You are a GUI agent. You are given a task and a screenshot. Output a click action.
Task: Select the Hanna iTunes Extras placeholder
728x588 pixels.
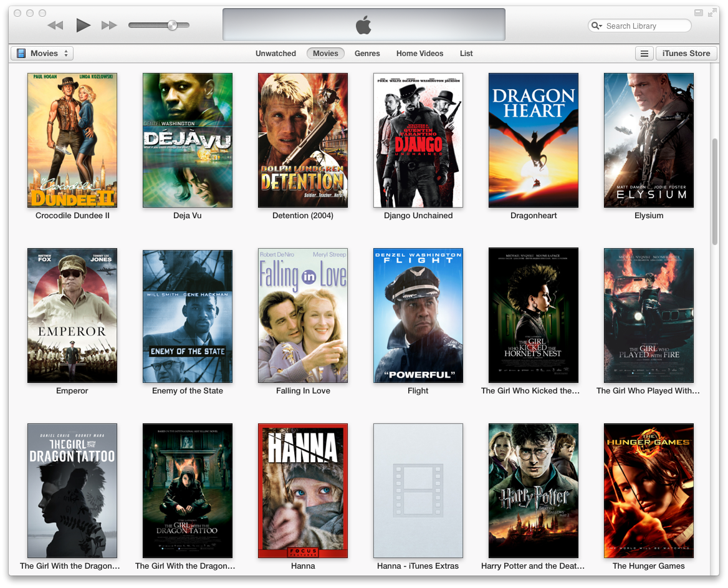coord(418,491)
